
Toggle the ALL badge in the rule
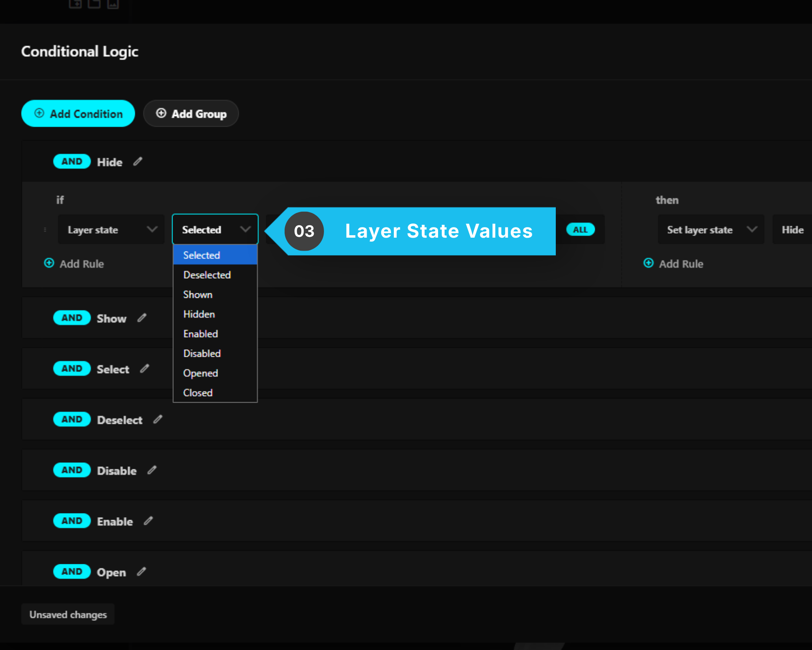point(581,230)
